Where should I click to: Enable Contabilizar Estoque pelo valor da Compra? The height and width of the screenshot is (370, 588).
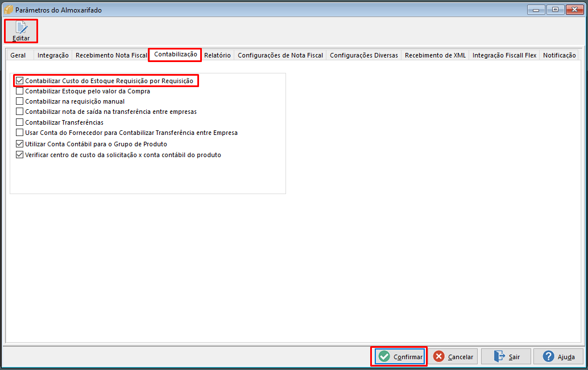click(x=19, y=91)
